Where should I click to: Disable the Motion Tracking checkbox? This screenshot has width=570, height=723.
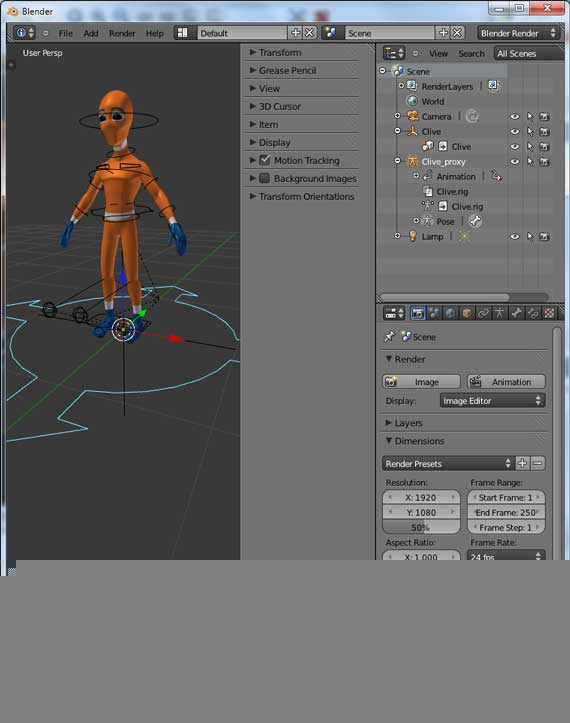[x=265, y=160]
